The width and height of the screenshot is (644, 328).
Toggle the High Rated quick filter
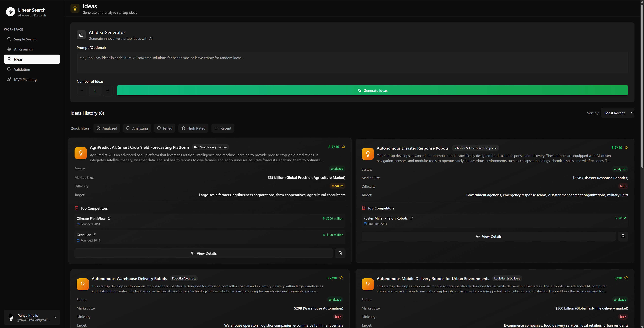coord(193,128)
